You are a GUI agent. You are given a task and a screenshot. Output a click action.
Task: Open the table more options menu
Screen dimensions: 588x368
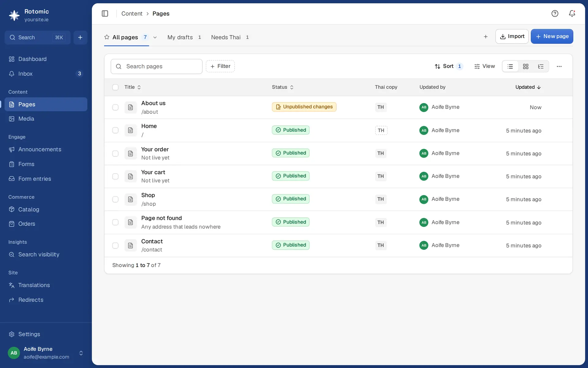tap(559, 67)
